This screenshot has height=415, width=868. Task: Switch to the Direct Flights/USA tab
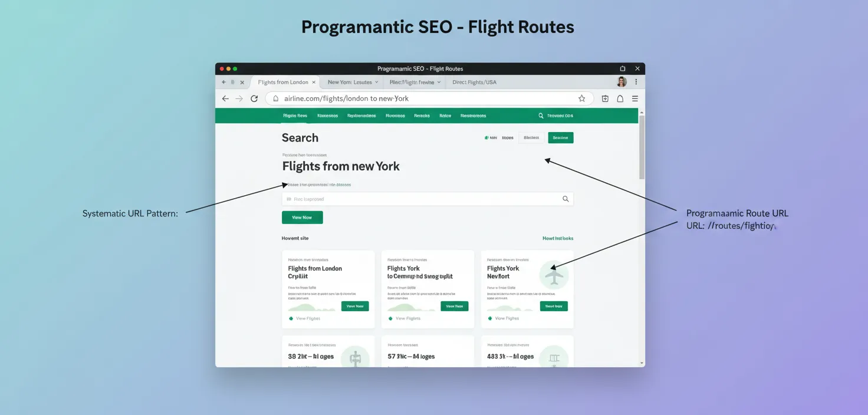(474, 82)
